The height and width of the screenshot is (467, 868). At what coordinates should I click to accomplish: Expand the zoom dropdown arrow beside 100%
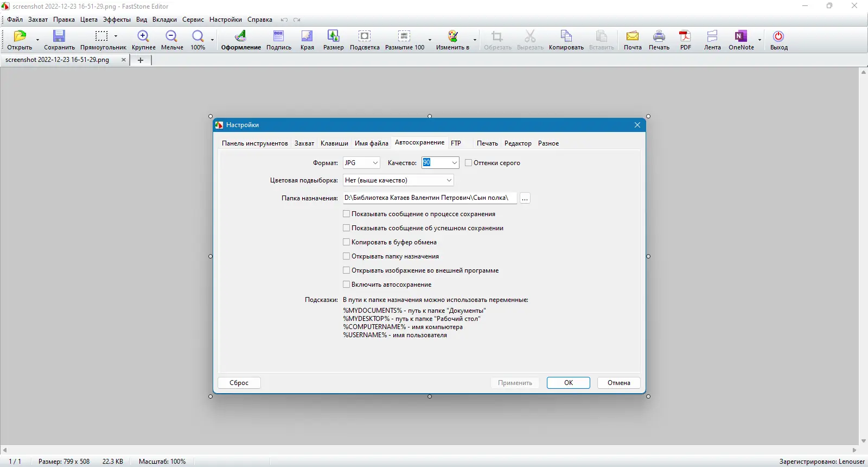(212, 40)
